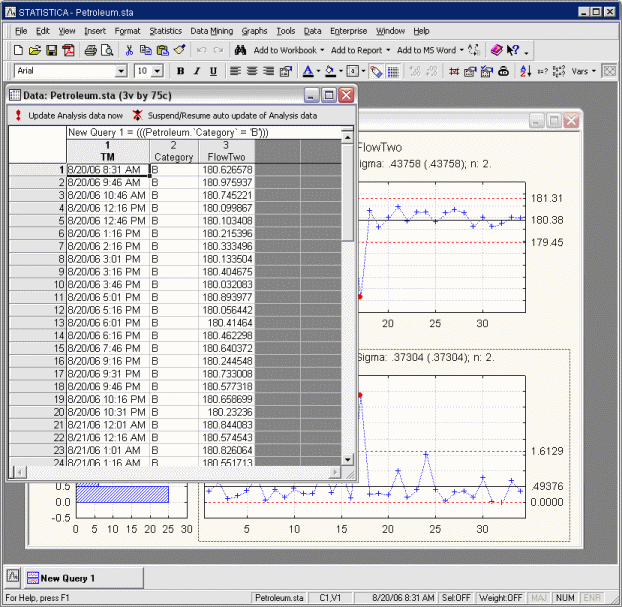Open the font color picker arrow
This screenshot has height=607, width=622.
click(x=319, y=71)
